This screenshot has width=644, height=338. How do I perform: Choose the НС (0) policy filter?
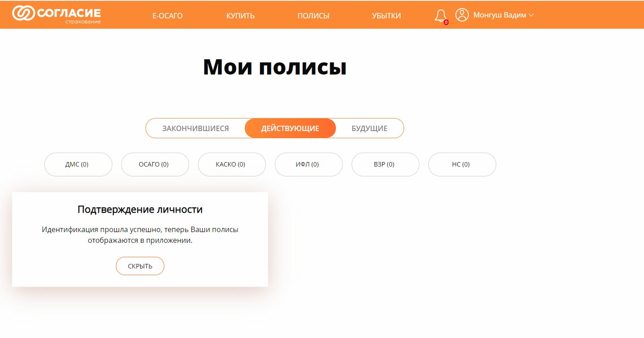click(x=462, y=164)
